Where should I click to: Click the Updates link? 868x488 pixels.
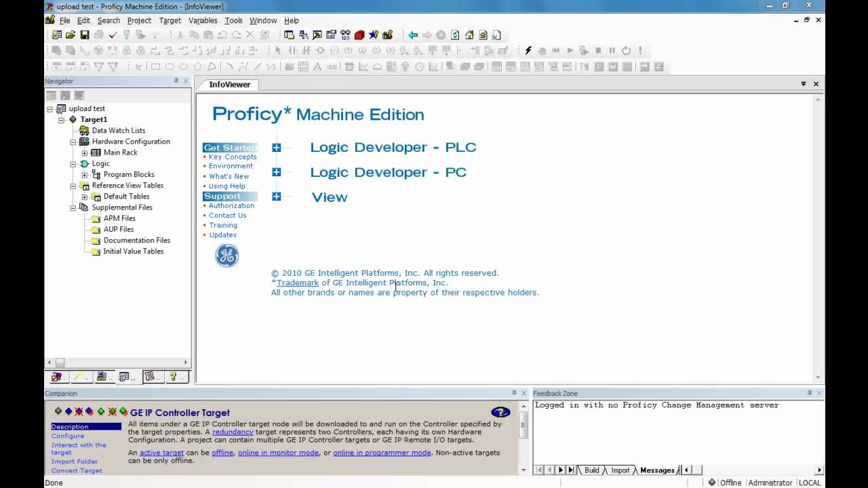tap(222, 235)
